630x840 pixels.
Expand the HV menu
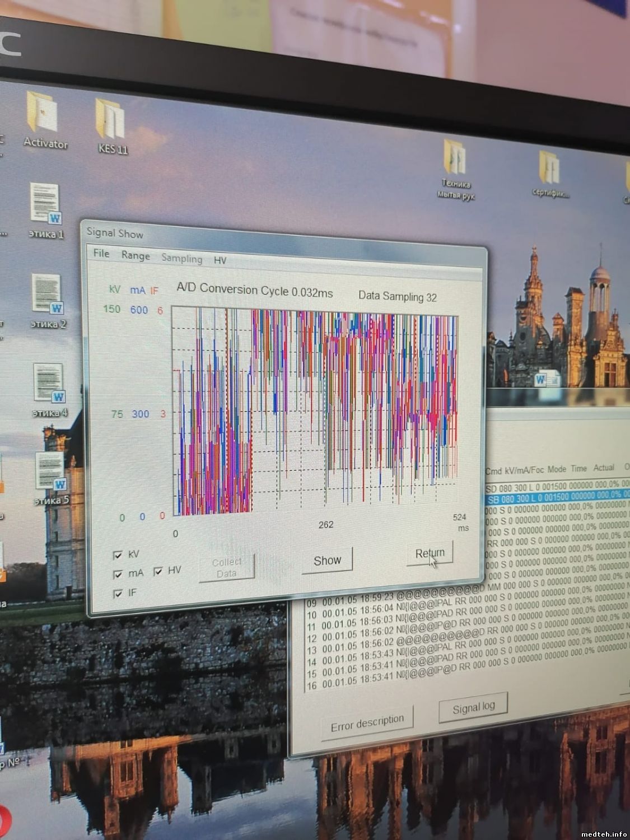coord(220,260)
